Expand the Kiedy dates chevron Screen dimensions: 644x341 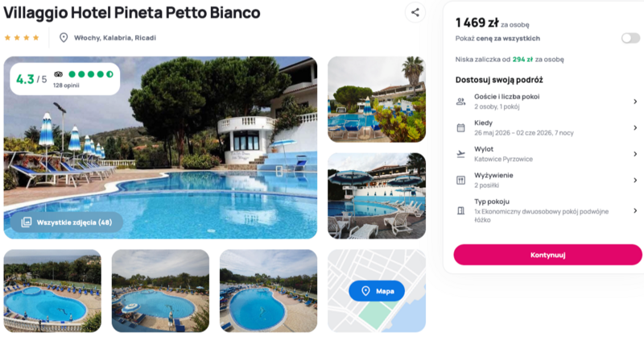[634, 127]
